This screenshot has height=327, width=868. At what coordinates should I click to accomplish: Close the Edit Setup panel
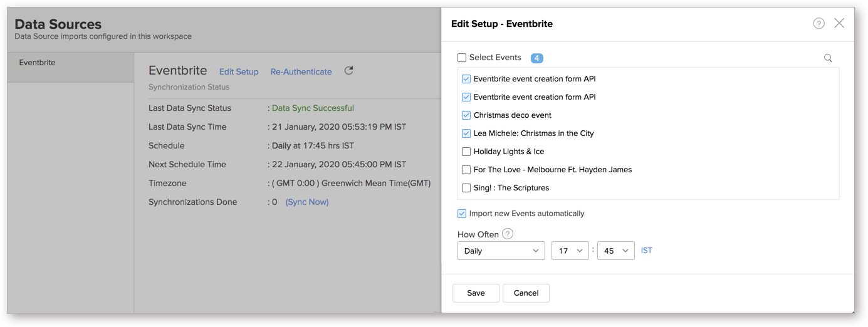(x=839, y=23)
